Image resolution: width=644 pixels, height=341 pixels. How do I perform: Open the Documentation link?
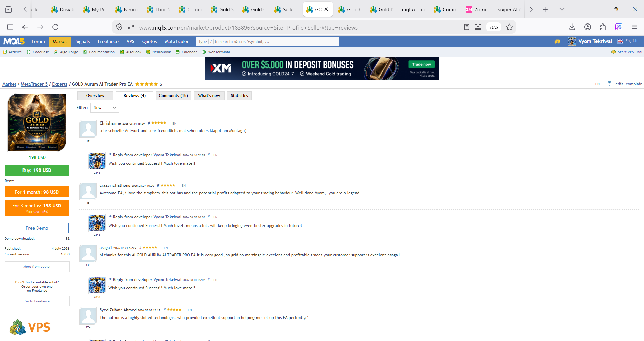[x=99, y=52]
